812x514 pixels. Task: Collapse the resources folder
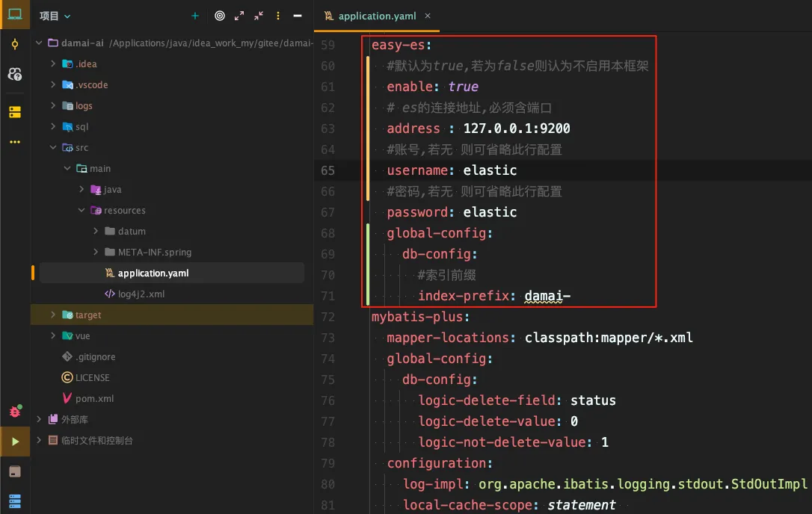pos(81,211)
